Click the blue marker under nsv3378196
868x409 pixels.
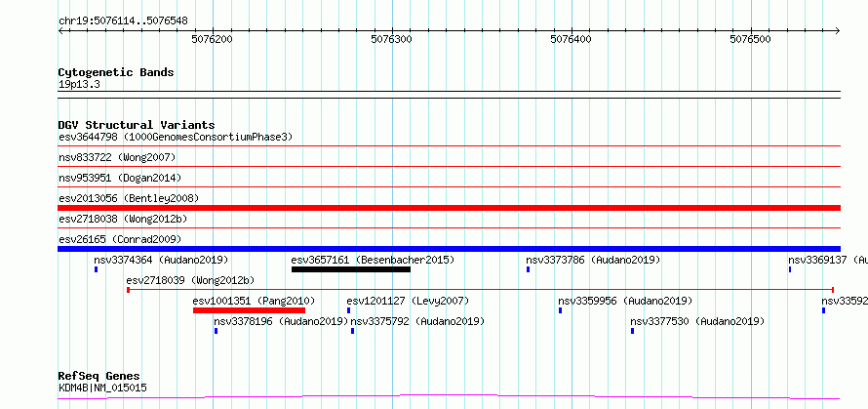[x=216, y=331]
